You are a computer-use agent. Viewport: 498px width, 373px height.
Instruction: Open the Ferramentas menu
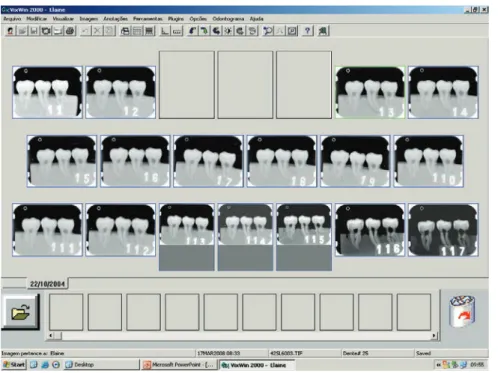pos(148,19)
